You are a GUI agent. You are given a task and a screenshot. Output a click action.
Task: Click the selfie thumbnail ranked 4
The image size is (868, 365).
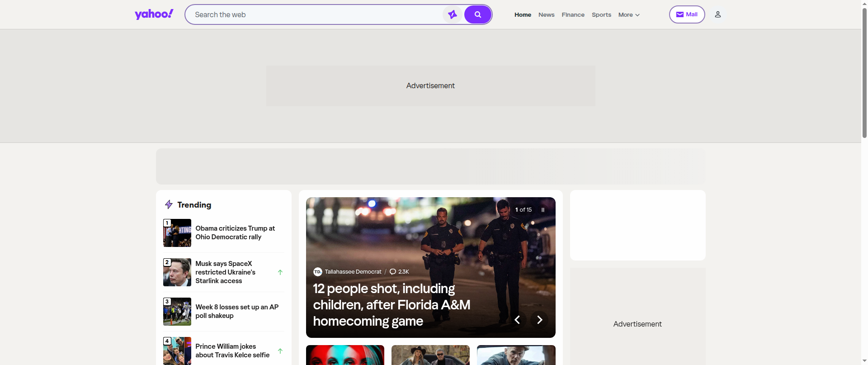[x=177, y=351]
